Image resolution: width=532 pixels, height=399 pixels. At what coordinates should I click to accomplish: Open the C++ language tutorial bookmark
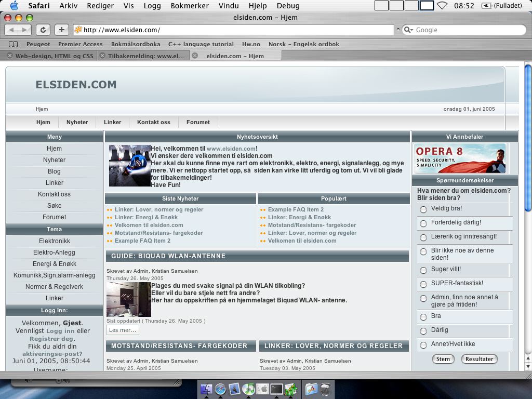(x=201, y=44)
